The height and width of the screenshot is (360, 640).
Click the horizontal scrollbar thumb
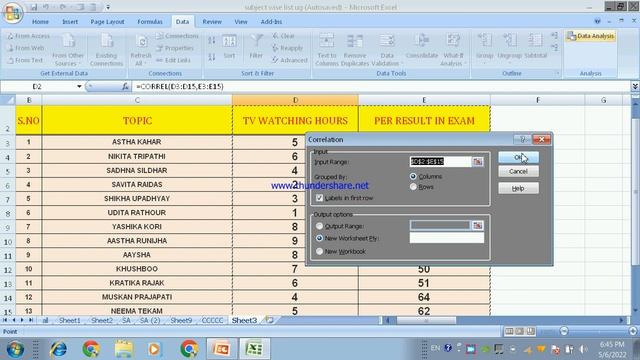(426, 320)
